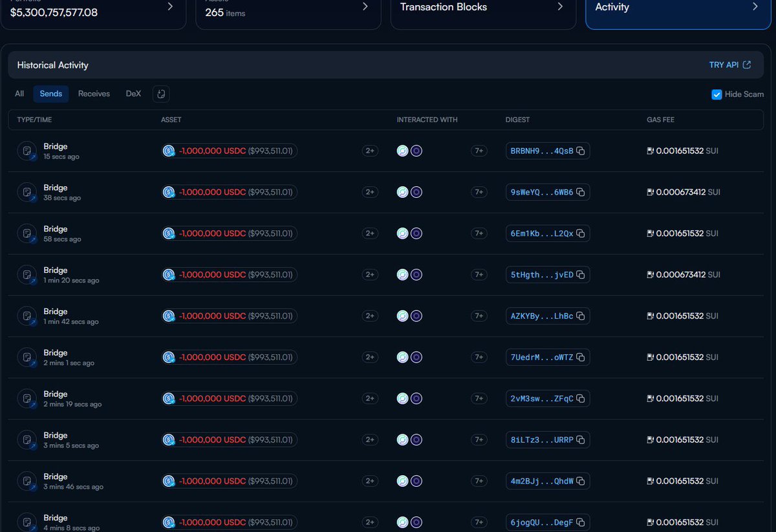Expand 2+ assets in 58 secs ago row
Image resolution: width=776 pixels, height=532 pixels.
pyautogui.click(x=370, y=233)
